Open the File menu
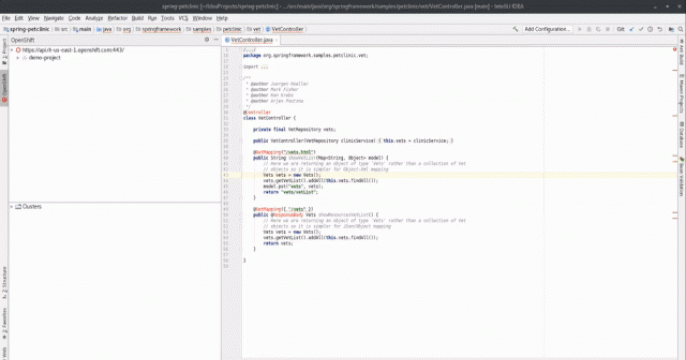This screenshot has width=686, height=360. coord(6,18)
